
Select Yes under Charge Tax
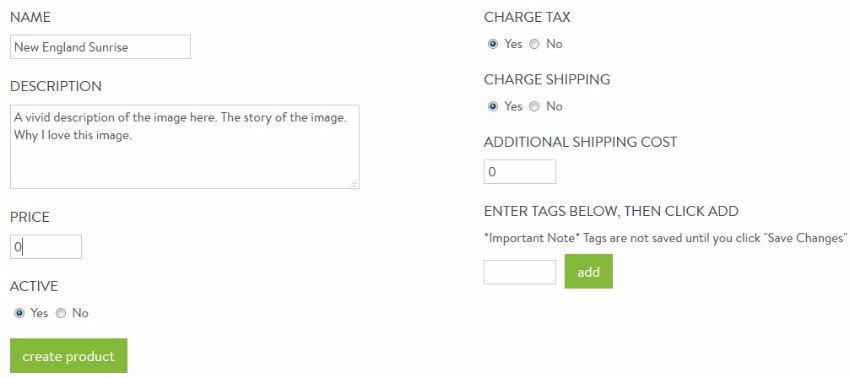pyautogui.click(x=493, y=44)
